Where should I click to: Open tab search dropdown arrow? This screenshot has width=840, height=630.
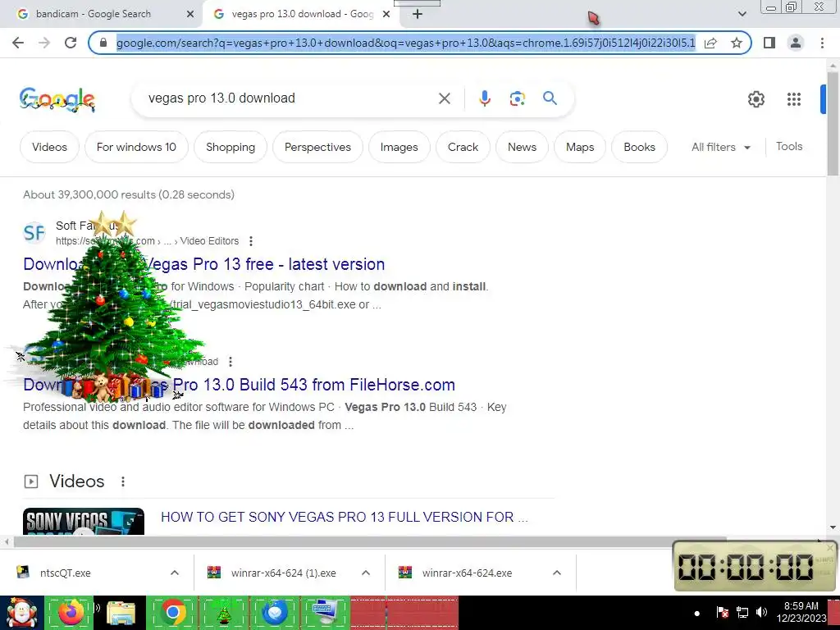click(x=742, y=14)
